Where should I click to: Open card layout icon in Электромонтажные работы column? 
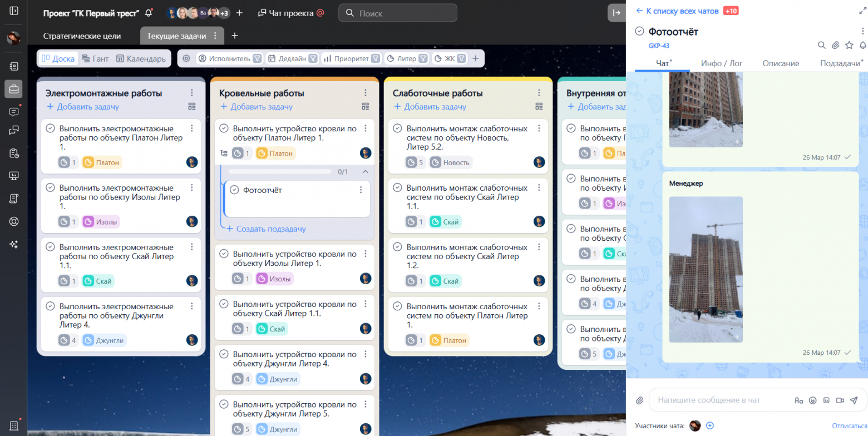click(x=192, y=107)
